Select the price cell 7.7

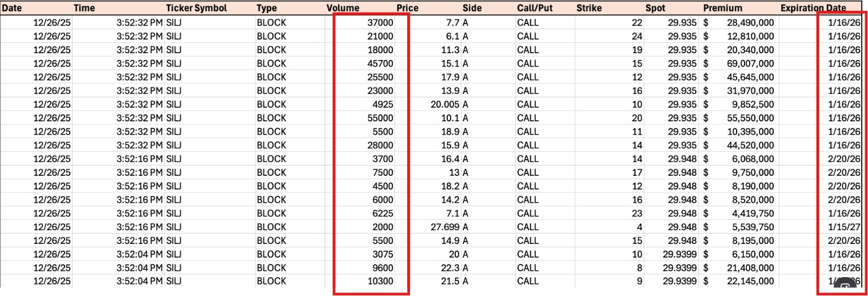click(x=453, y=22)
